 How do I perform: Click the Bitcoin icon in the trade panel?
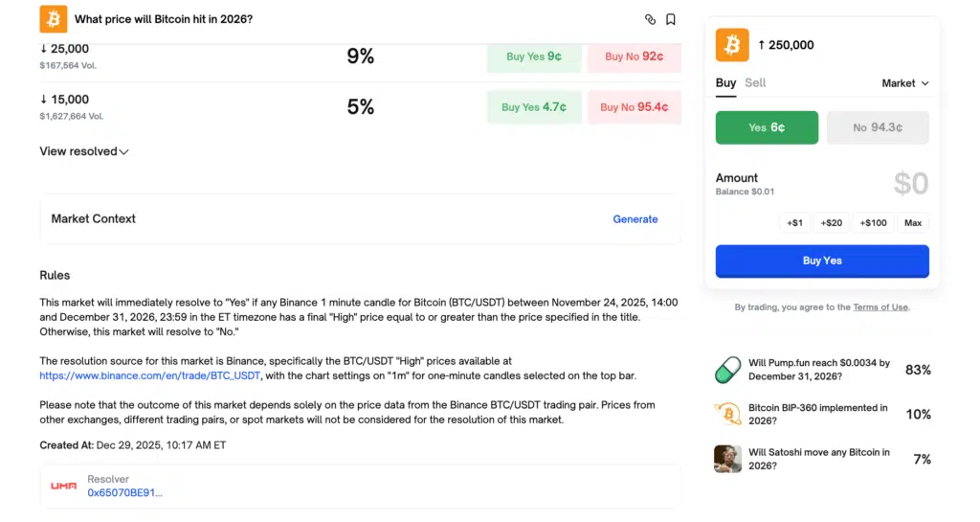pyautogui.click(x=732, y=44)
